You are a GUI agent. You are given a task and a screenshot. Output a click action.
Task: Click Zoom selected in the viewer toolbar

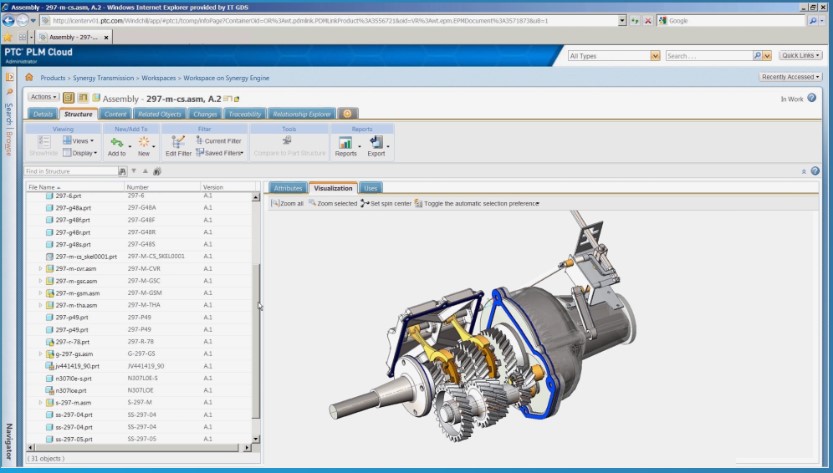tap(333, 203)
